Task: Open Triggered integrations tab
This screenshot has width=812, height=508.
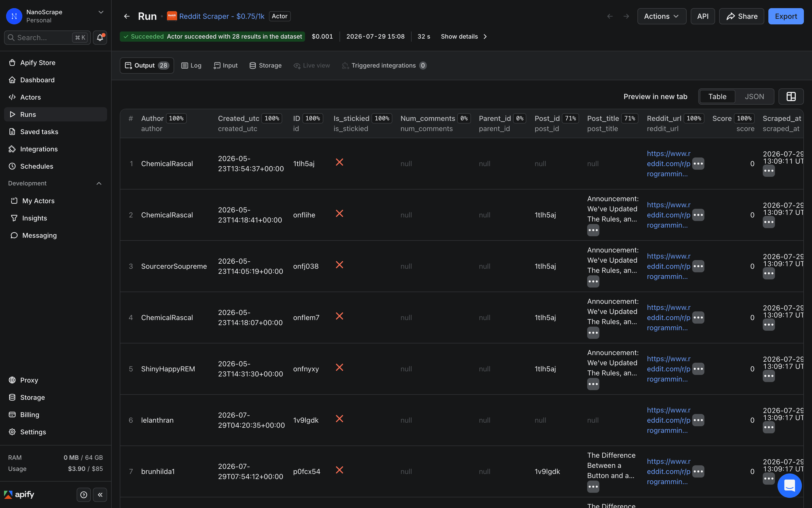Action: [384, 66]
